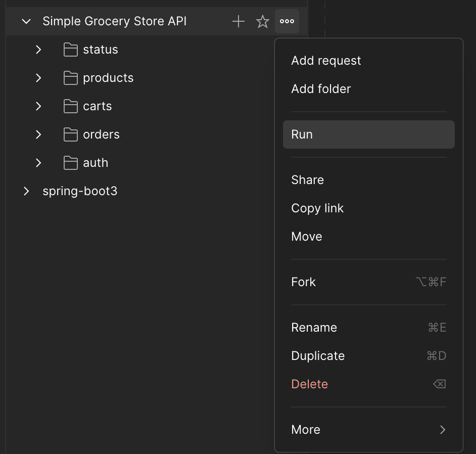
Task: Expand the spring-boot3 collection
Action: pos(26,191)
